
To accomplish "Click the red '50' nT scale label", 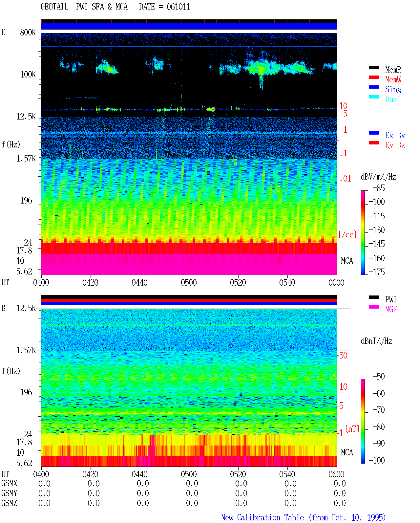I will tap(343, 355).
